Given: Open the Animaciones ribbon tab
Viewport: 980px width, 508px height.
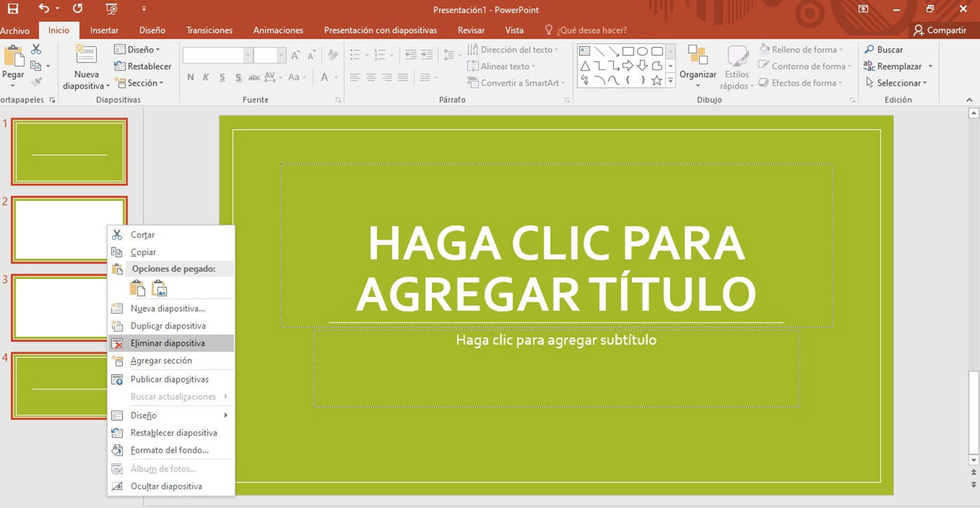Looking at the screenshot, I should (278, 30).
